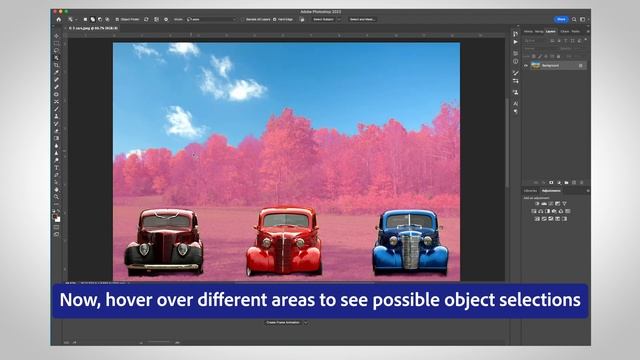The height and width of the screenshot is (360, 640).
Task: Switch to the History tab
Action: pos(529,31)
